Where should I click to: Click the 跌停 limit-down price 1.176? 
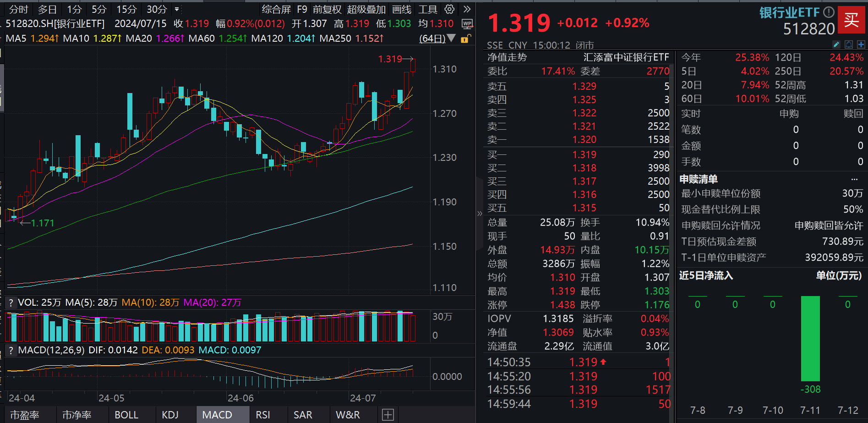[657, 305]
